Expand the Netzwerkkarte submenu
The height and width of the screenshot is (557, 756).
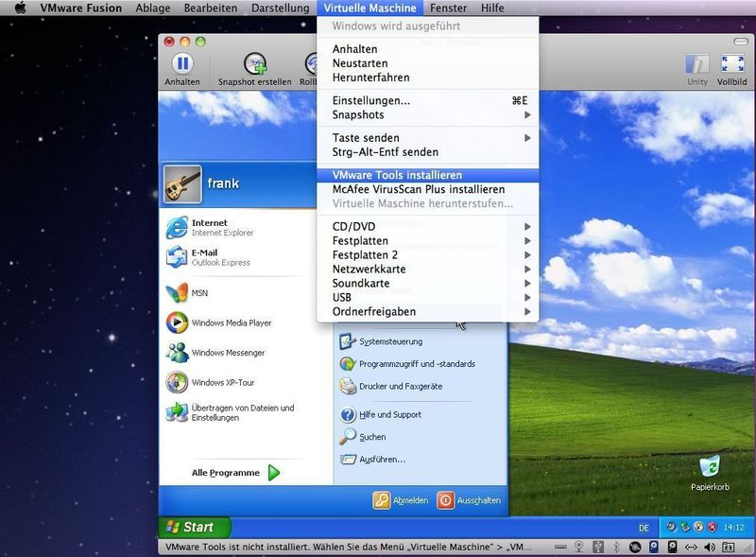pos(427,269)
